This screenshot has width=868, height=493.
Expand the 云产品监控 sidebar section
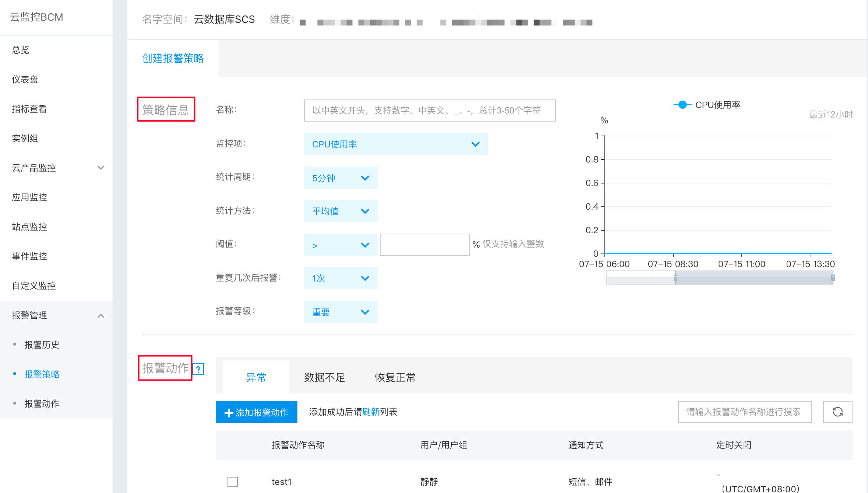coord(56,168)
